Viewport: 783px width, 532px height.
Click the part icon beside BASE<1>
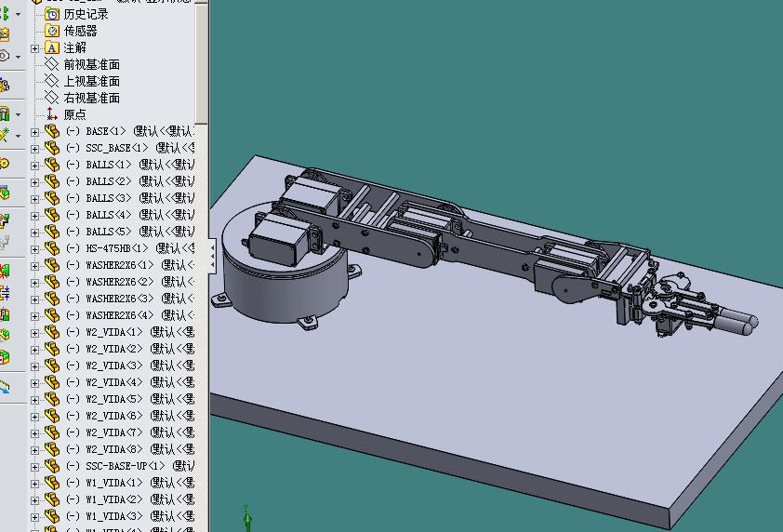click(52, 131)
